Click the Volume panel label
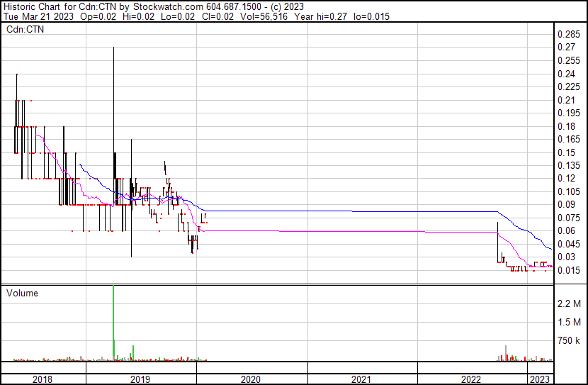The height and width of the screenshot is (385, 588). (21, 293)
